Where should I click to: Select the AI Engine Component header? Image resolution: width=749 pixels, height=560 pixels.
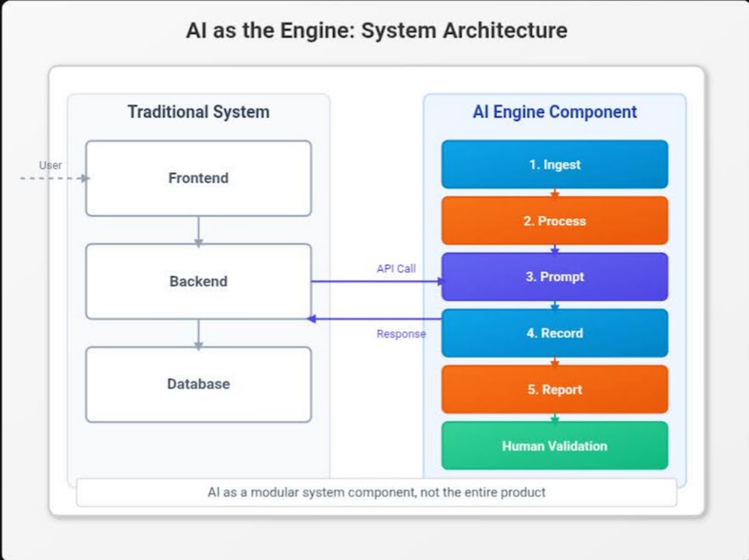(553, 112)
